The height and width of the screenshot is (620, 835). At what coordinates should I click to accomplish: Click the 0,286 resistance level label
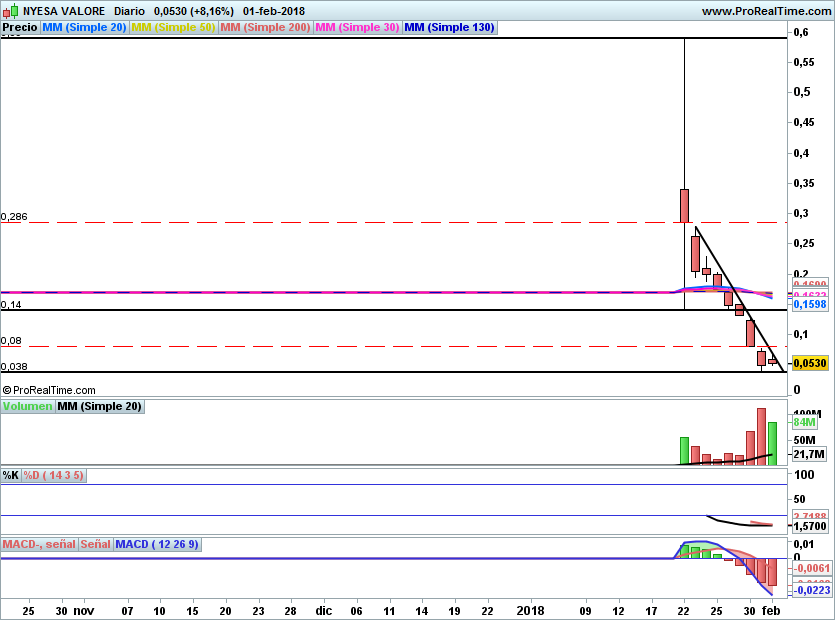pos(13,216)
